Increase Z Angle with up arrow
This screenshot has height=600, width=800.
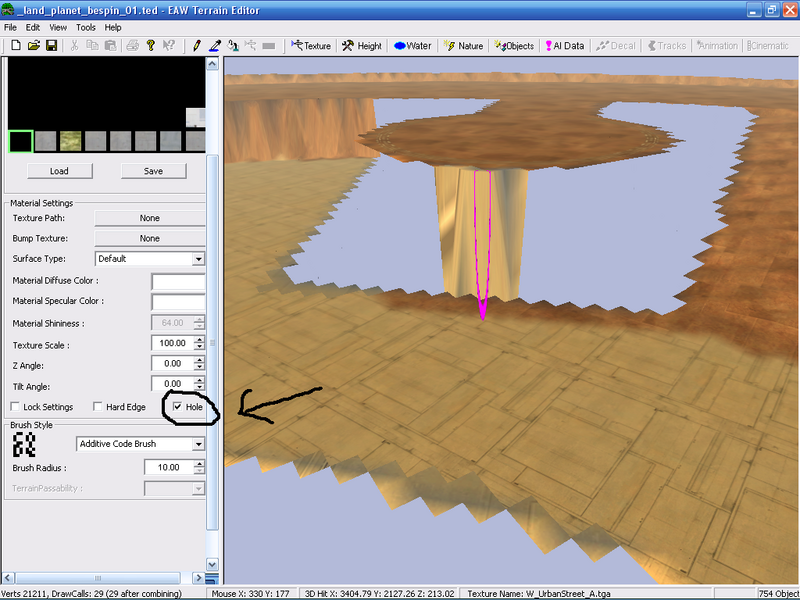point(199,360)
